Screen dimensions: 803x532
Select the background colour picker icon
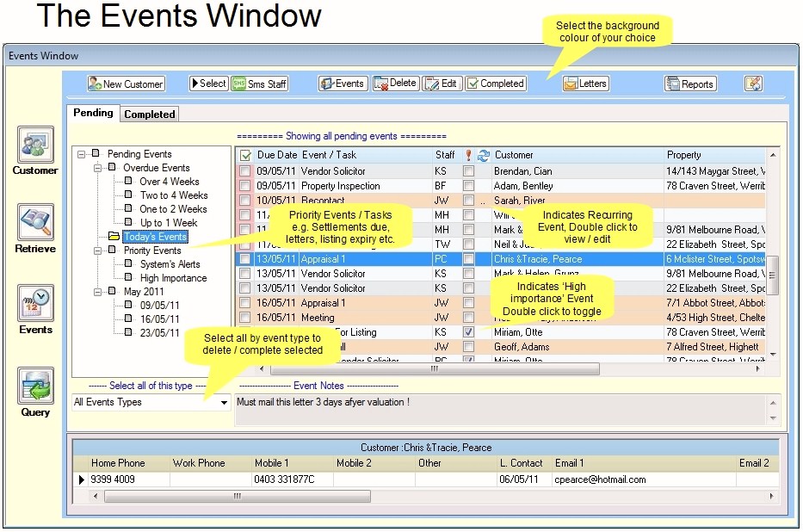753,83
